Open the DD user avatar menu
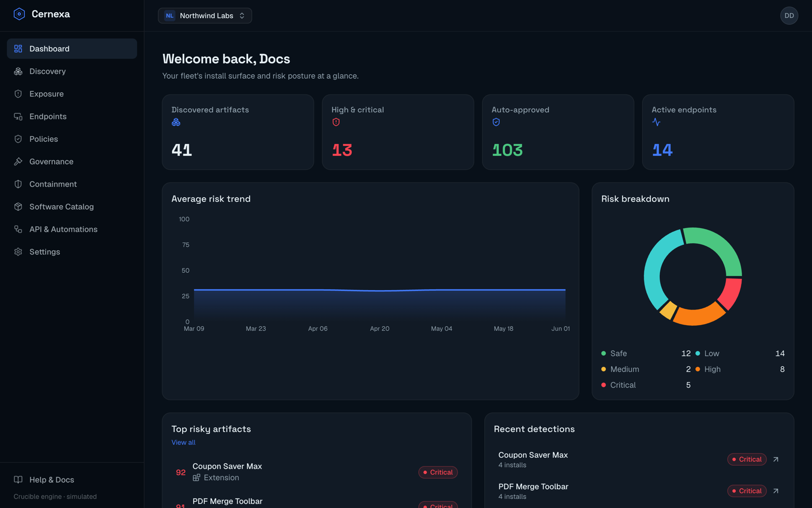812x508 pixels. click(789, 16)
